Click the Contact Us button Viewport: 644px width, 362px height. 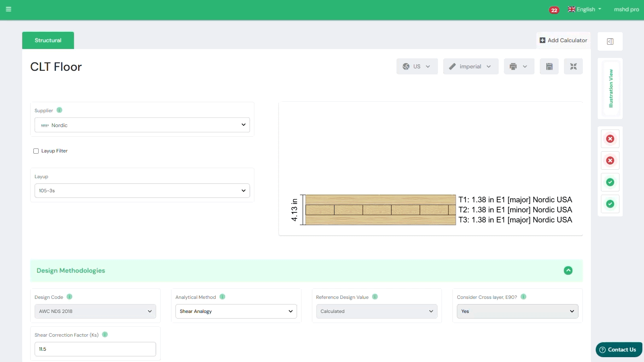click(618, 350)
